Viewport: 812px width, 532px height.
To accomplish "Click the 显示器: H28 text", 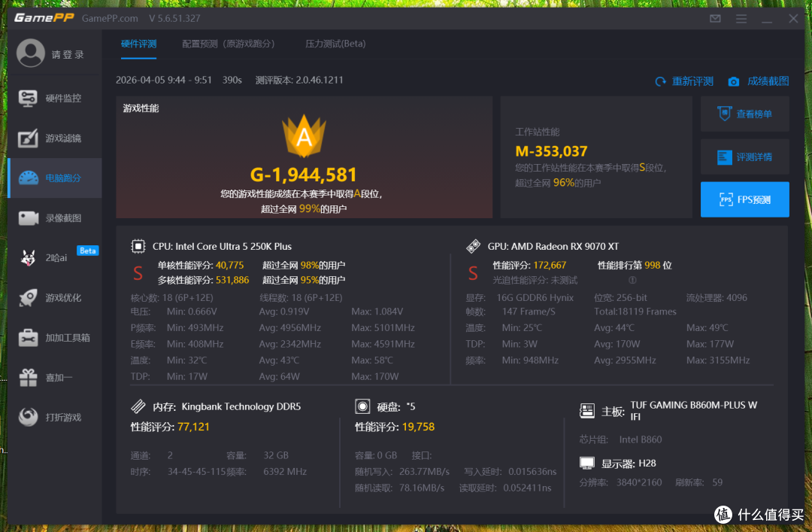I will click(629, 464).
